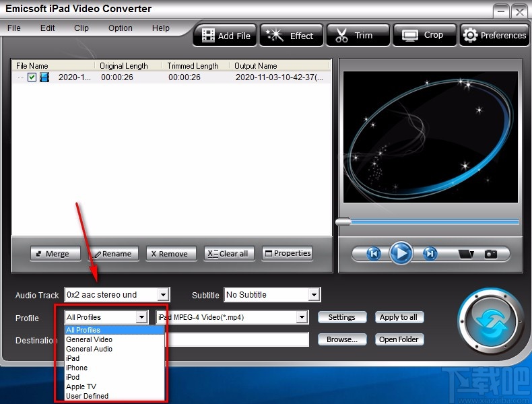Expand the iPad MPEG-4 Video format dropdown
Screen dimensions: 532x404
click(302, 318)
